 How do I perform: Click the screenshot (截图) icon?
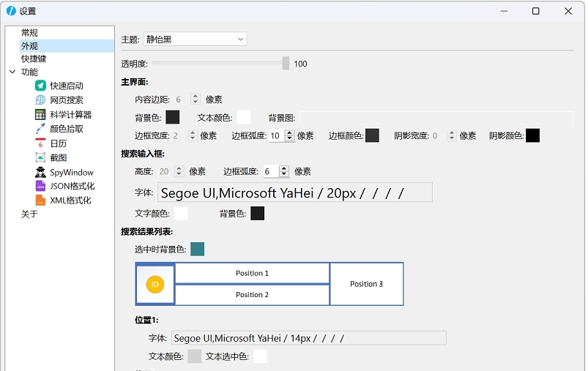coord(40,157)
